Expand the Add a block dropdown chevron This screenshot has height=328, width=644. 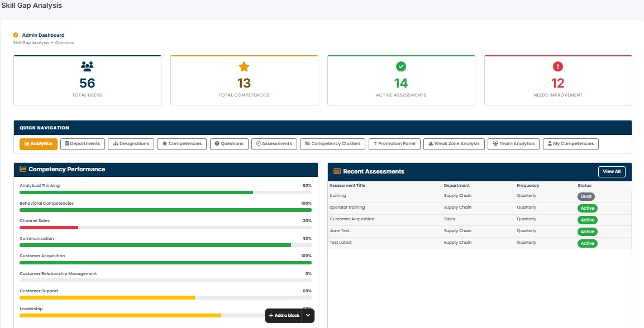pos(308,315)
